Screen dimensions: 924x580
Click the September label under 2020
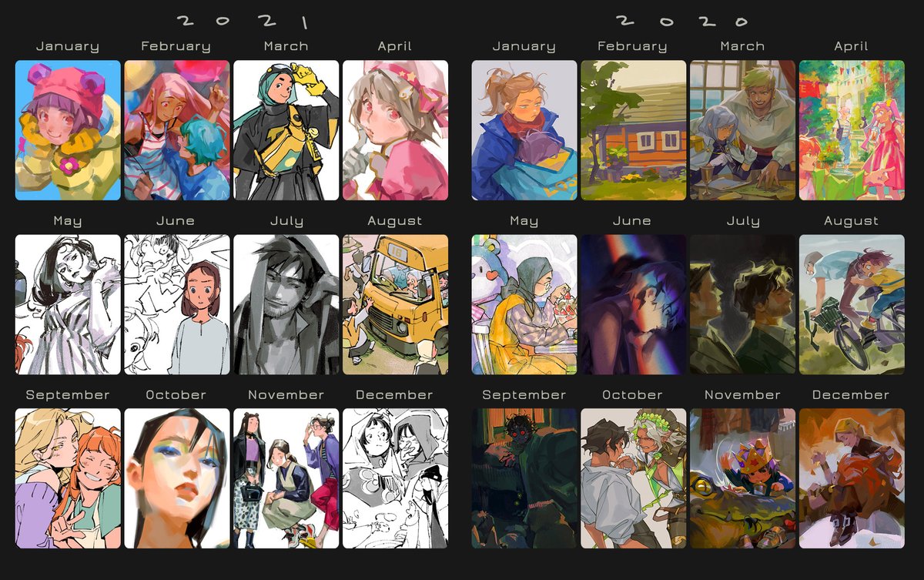point(524,395)
